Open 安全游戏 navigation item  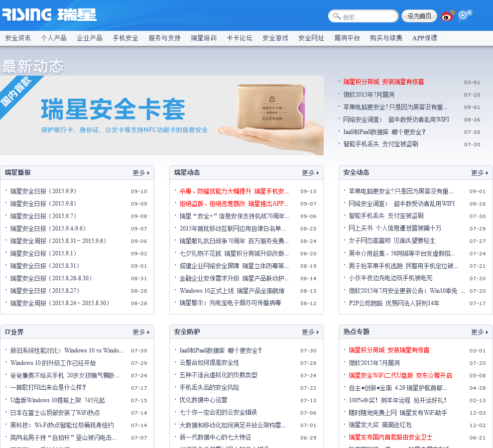point(275,38)
